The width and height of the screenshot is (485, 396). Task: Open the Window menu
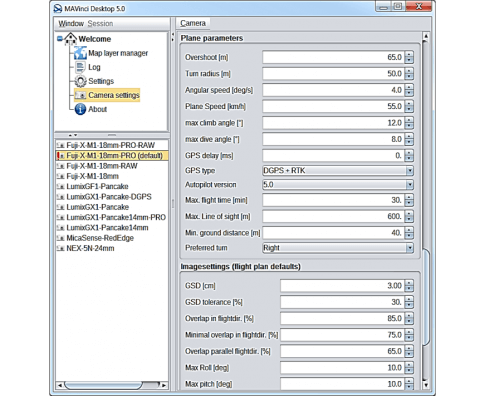coord(71,23)
